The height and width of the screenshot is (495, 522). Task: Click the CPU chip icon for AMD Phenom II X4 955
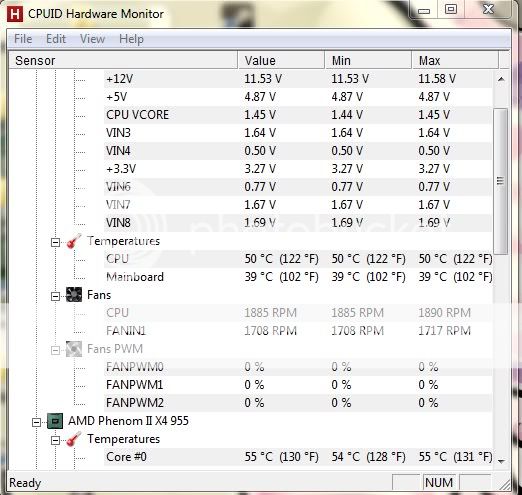pyautogui.click(x=55, y=421)
